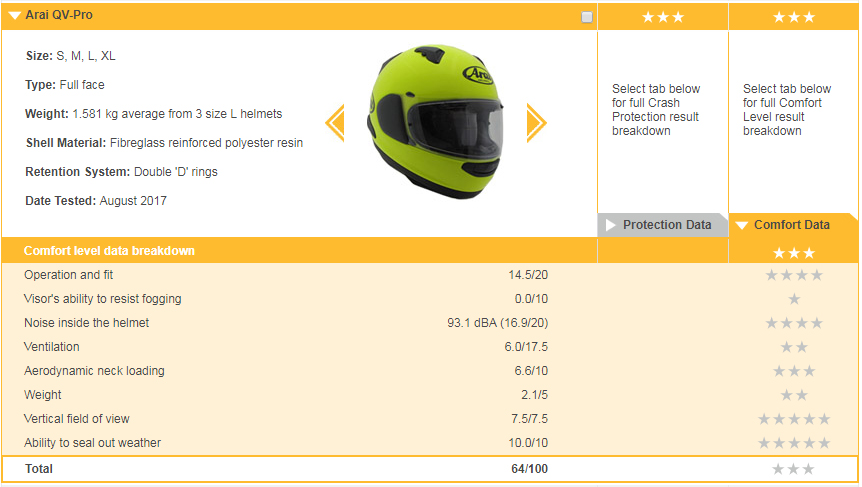
Task: Click the Vertical field of view stars
Action: point(794,419)
